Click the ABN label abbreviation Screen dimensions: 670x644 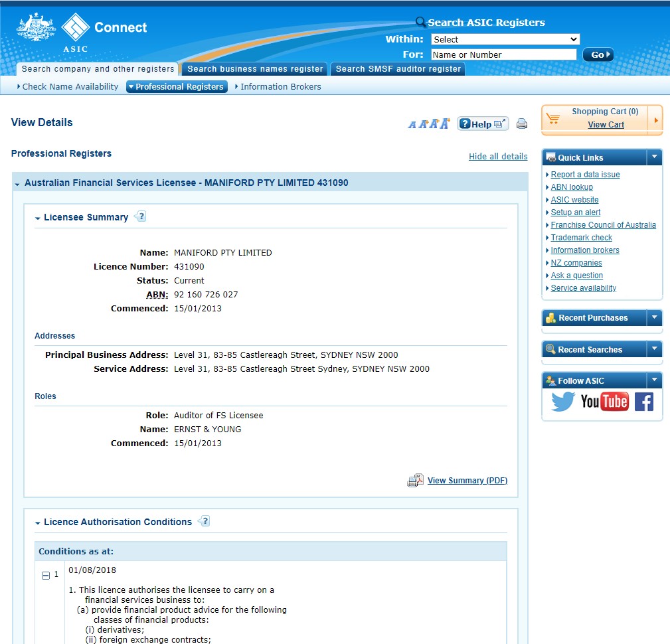[157, 295]
